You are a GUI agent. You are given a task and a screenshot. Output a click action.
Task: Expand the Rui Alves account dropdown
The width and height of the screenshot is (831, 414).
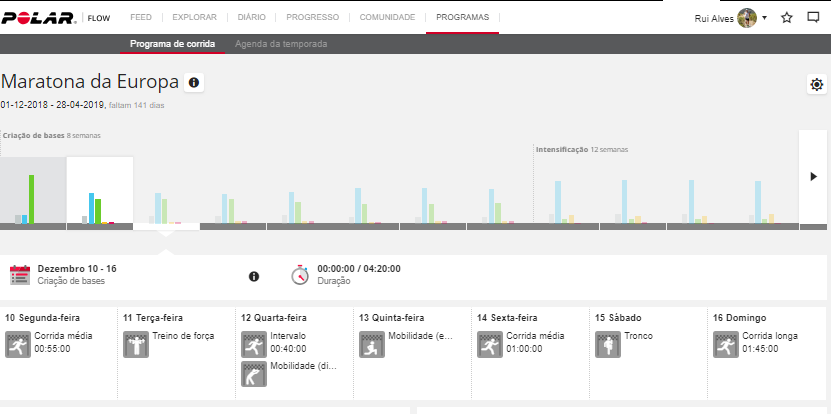click(x=764, y=18)
